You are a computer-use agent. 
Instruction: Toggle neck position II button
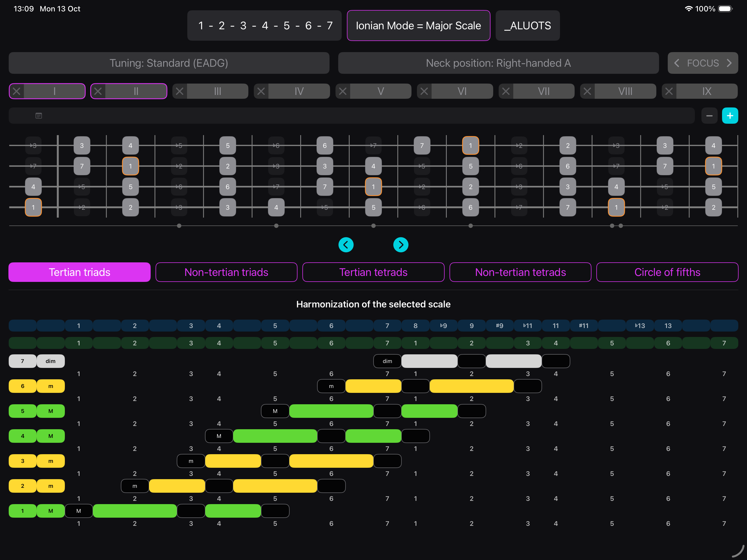pyautogui.click(x=136, y=91)
